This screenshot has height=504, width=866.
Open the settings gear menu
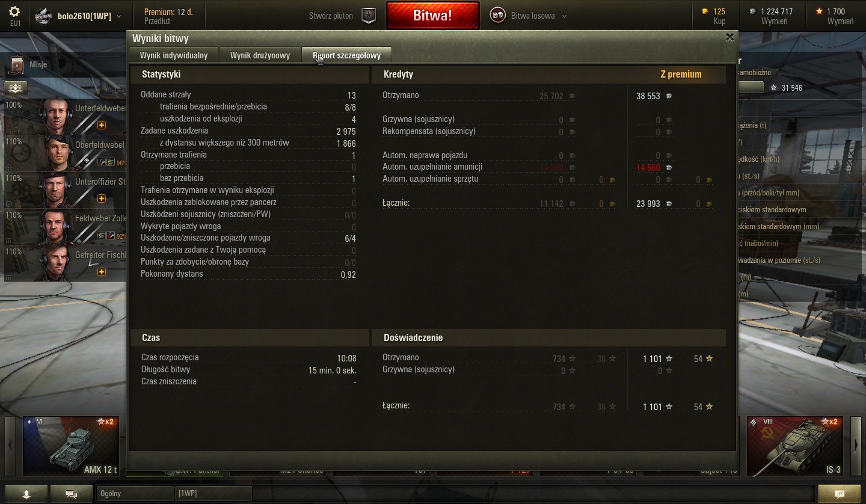pos(15,12)
